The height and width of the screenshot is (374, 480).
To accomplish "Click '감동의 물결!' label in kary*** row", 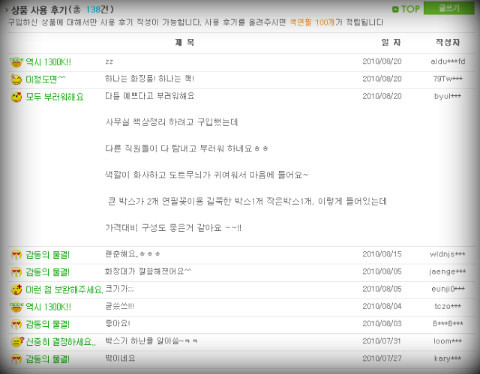I will 48,359.
